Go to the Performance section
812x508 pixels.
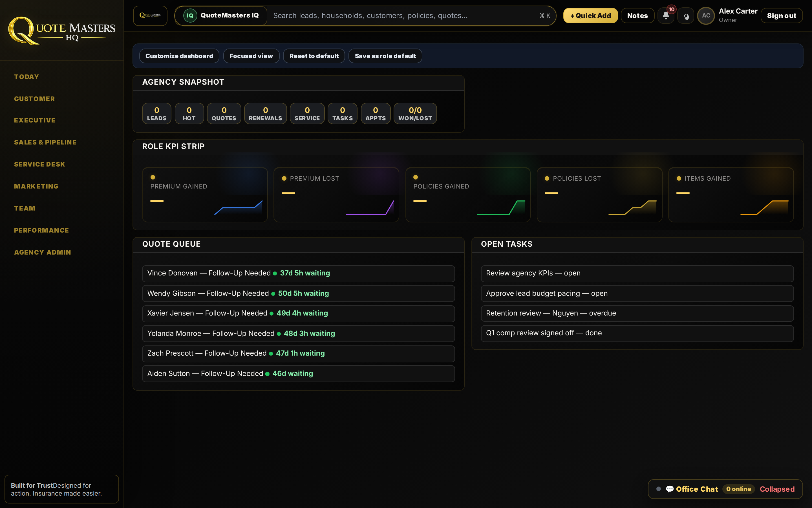coord(41,230)
